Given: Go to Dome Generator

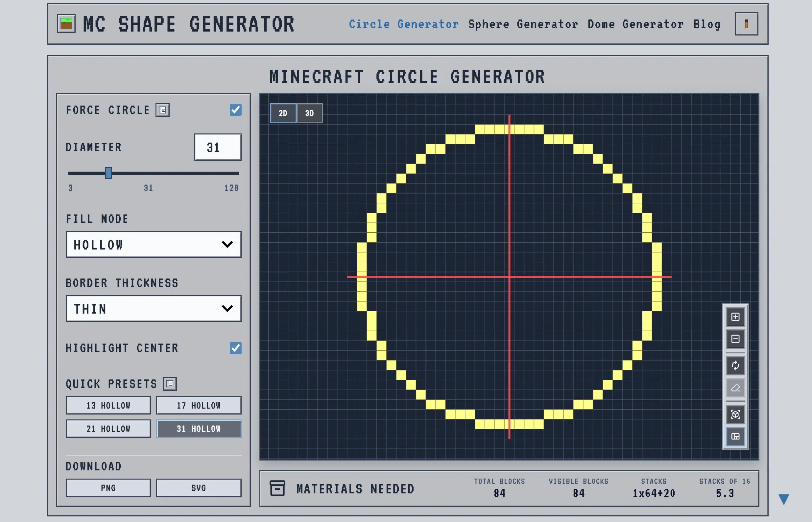Looking at the screenshot, I should point(635,24).
